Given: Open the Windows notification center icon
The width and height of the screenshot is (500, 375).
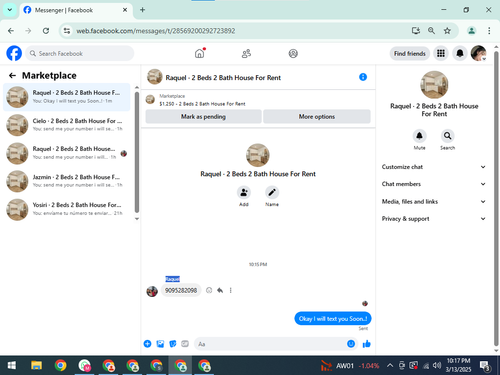Looking at the screenshot, I should pos(485,366).
